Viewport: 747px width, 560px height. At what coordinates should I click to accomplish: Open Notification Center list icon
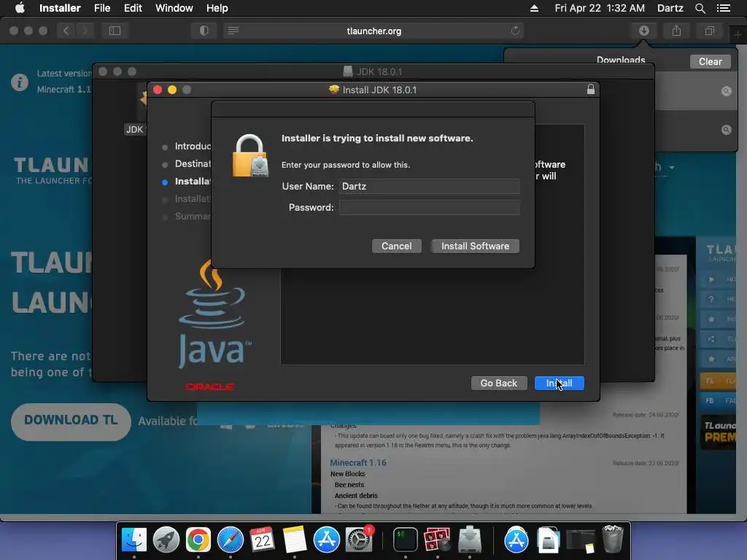724,8
